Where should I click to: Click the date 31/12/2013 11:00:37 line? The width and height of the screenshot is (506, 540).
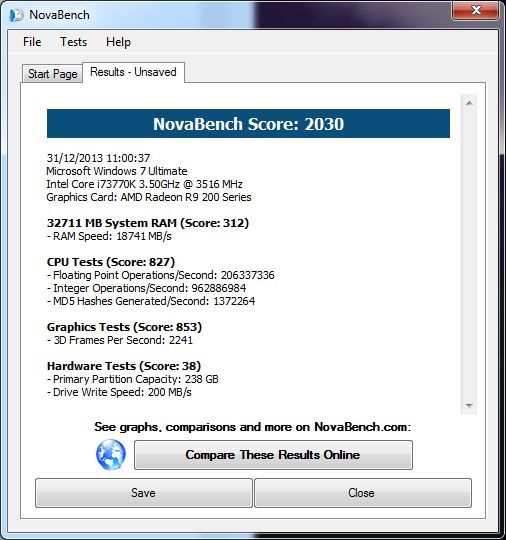(x=99, y=158)
